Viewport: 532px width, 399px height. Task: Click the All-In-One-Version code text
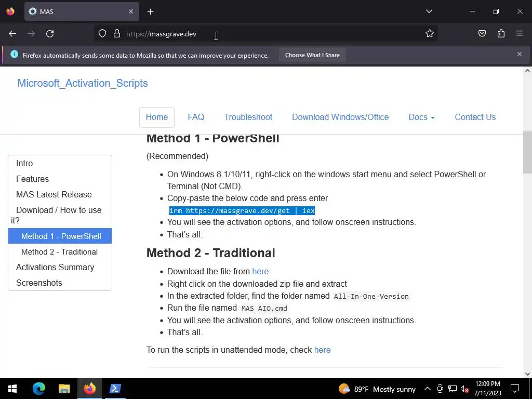coord(371,297)
